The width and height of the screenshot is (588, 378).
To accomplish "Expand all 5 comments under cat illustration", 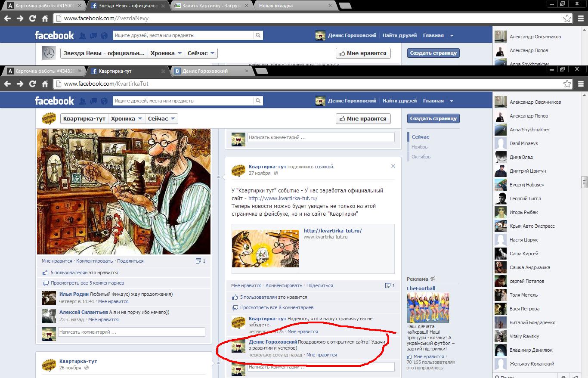I will (x=87, y=283).
